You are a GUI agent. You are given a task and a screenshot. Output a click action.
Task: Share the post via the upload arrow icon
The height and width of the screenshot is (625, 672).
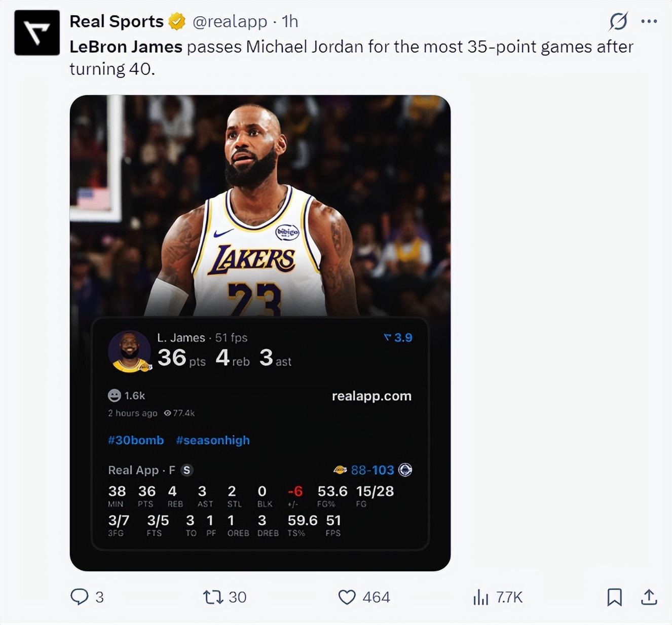[x=649, y=597]
